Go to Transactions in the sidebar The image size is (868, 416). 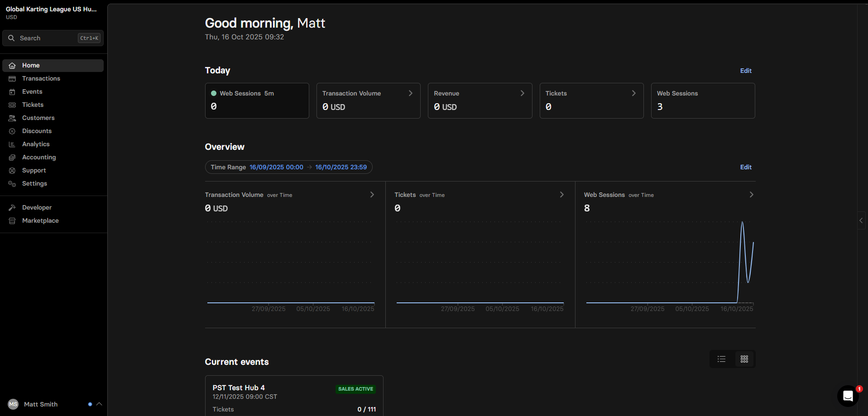pyautogui.click(x=53, y=79)
